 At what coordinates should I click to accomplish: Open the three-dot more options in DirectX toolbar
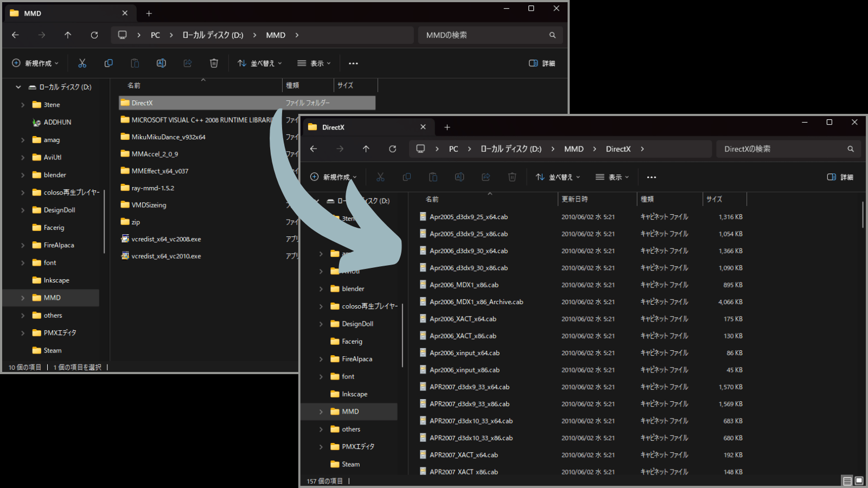[652, 177]
